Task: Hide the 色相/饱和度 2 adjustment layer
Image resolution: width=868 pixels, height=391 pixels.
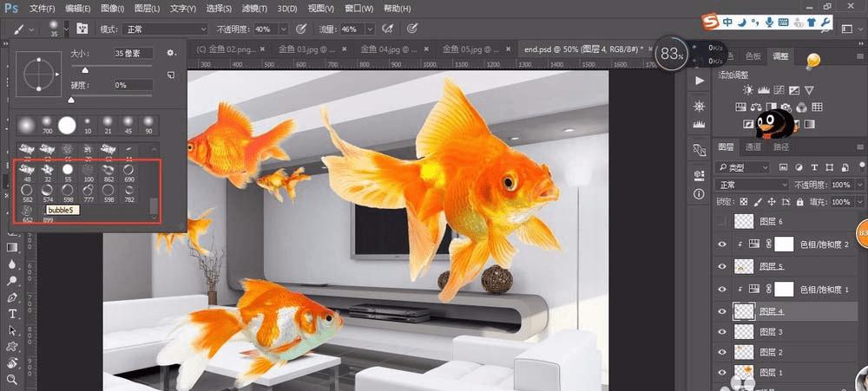Action: [x=722, y=244]
